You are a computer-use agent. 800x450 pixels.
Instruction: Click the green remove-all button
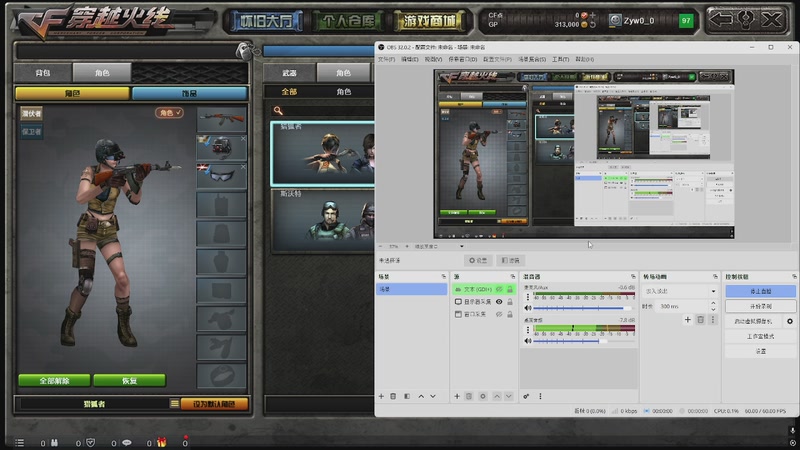coord(54,381)
